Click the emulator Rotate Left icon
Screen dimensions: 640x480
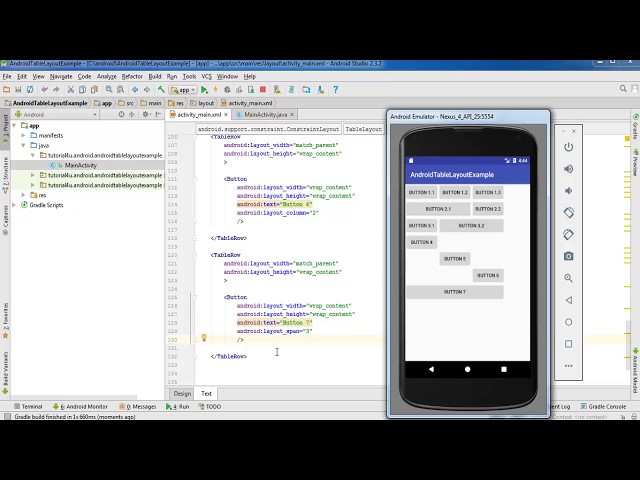click(x=568, y=212)
